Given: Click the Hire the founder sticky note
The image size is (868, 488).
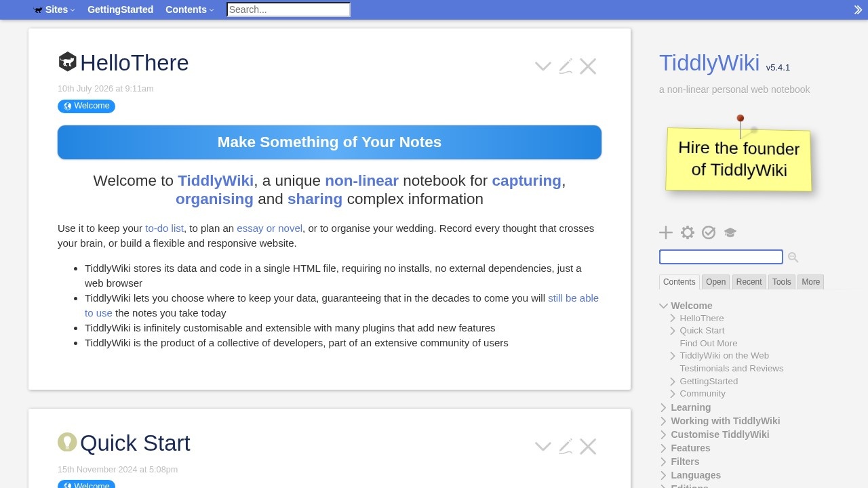Looking at the screenshot, I should [738, 159].
